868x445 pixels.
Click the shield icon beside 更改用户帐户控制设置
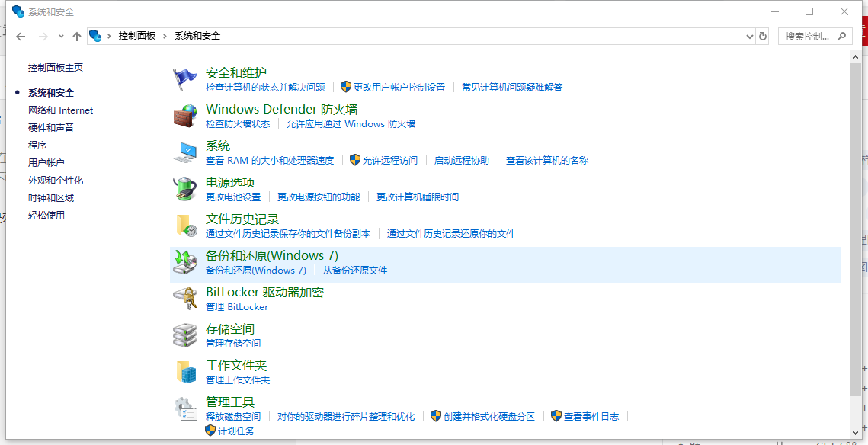pos(346,87)
